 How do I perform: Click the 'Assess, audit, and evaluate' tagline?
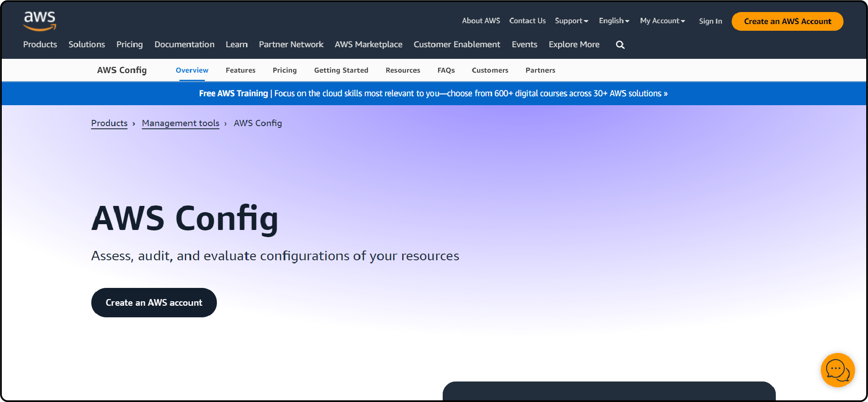[275, 256]
